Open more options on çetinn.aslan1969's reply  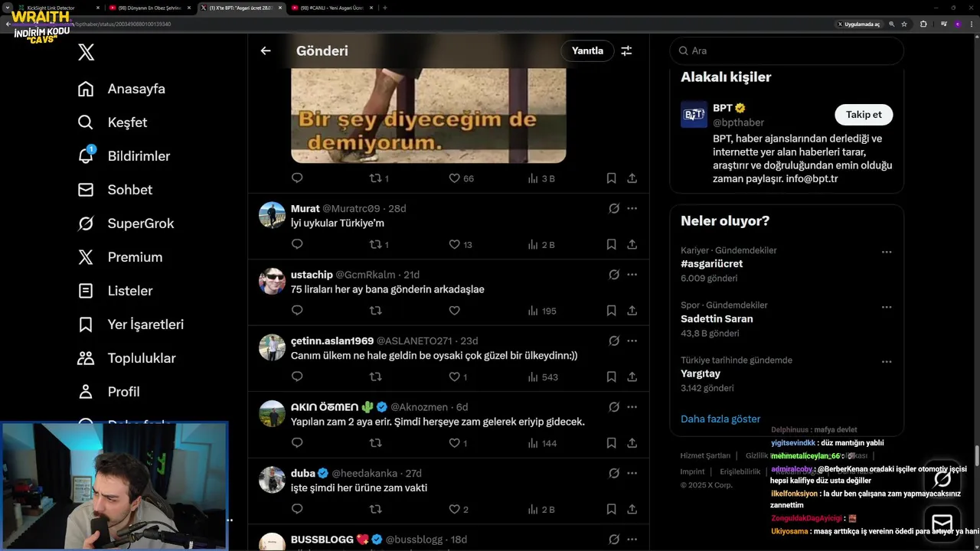632,341
